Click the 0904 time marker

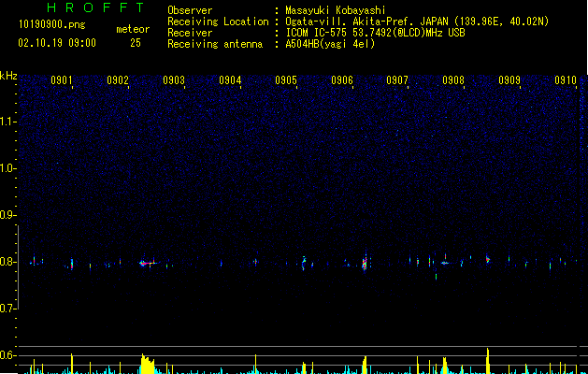(x=230, y=80)
